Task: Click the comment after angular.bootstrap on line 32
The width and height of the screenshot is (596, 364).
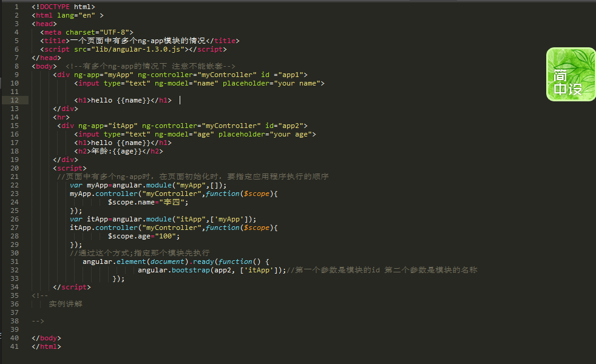Action: coord(382,270)
